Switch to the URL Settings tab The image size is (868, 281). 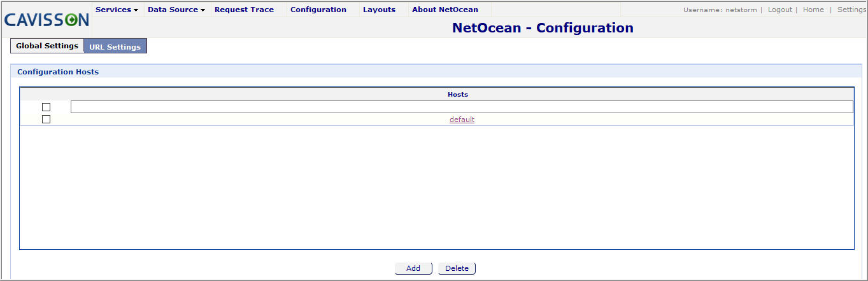click(x=115, y=46)
